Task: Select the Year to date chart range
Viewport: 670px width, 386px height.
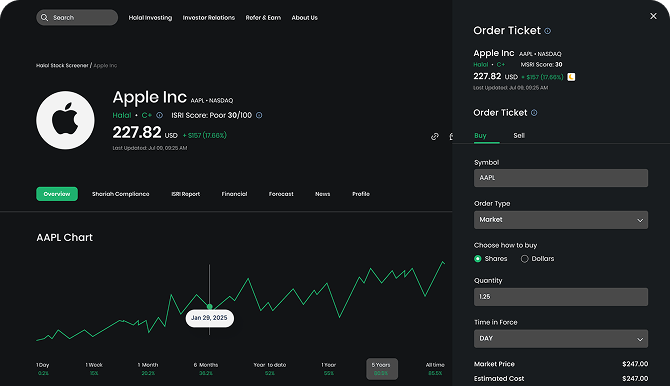Action: click(x=270, y=368)
